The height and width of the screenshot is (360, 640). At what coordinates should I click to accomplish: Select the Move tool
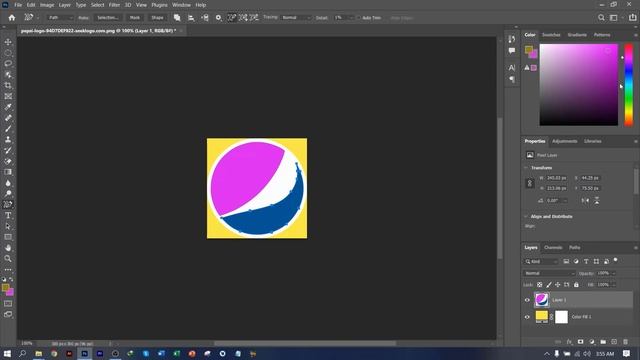coord(8,42)
